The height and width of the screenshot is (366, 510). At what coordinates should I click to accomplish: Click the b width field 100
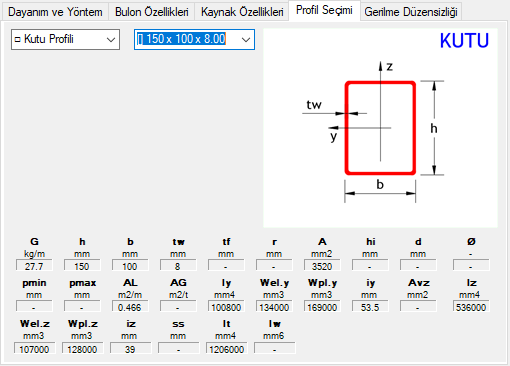pos(130,266)
